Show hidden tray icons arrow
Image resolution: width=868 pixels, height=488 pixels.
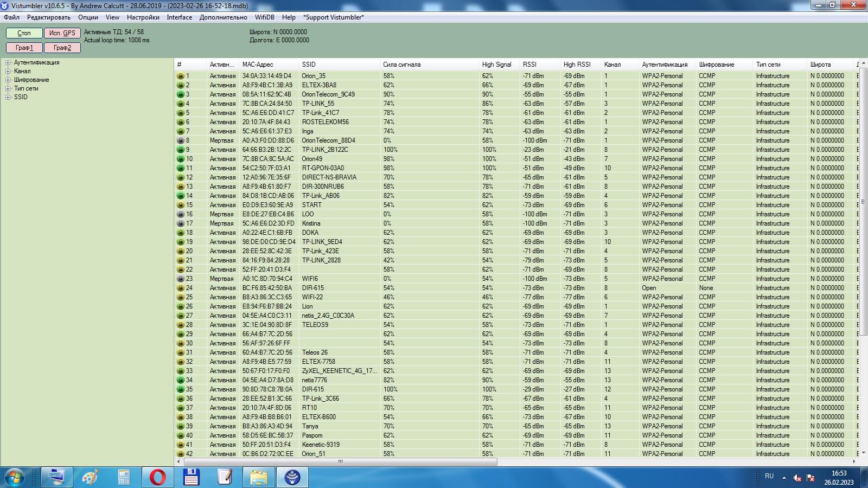point(783,478)
